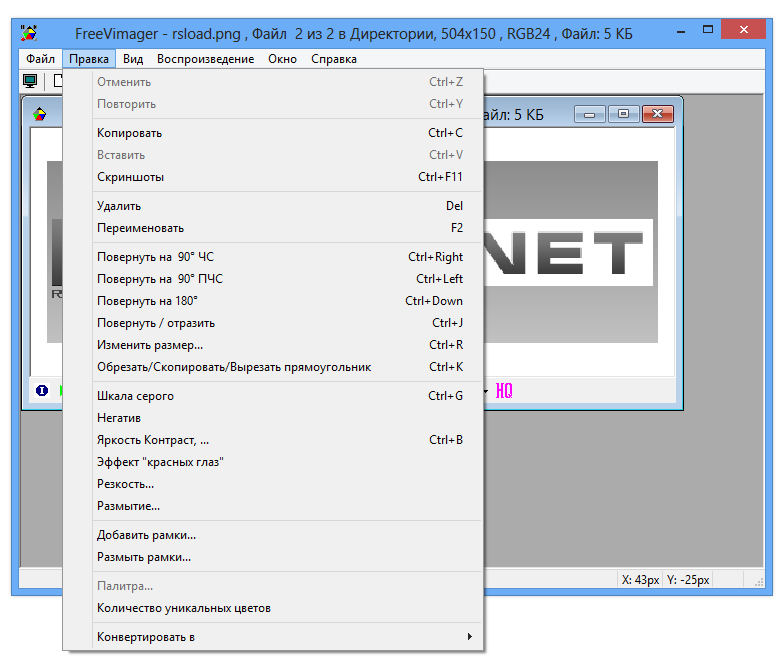Minimize the inner rsload.png image window
This screenshot has width=780, height=667.
(x=589, y=114)
